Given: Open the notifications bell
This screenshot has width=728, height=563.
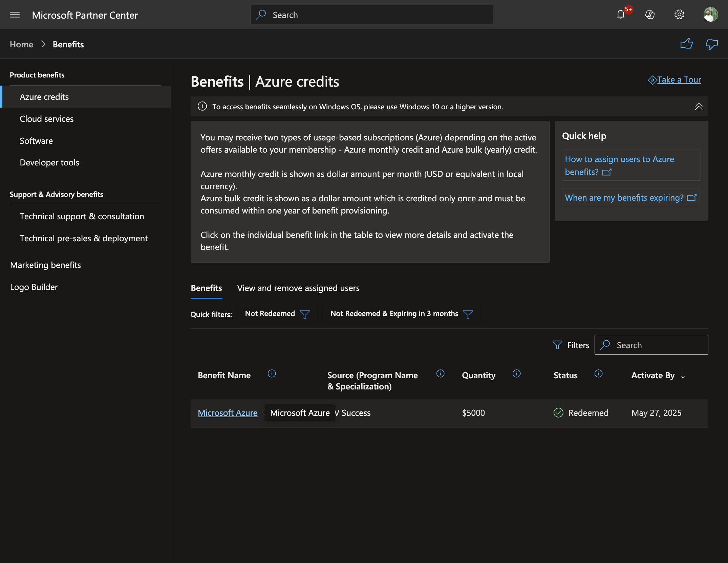Looking at the screenshot, I should point(620,15).
